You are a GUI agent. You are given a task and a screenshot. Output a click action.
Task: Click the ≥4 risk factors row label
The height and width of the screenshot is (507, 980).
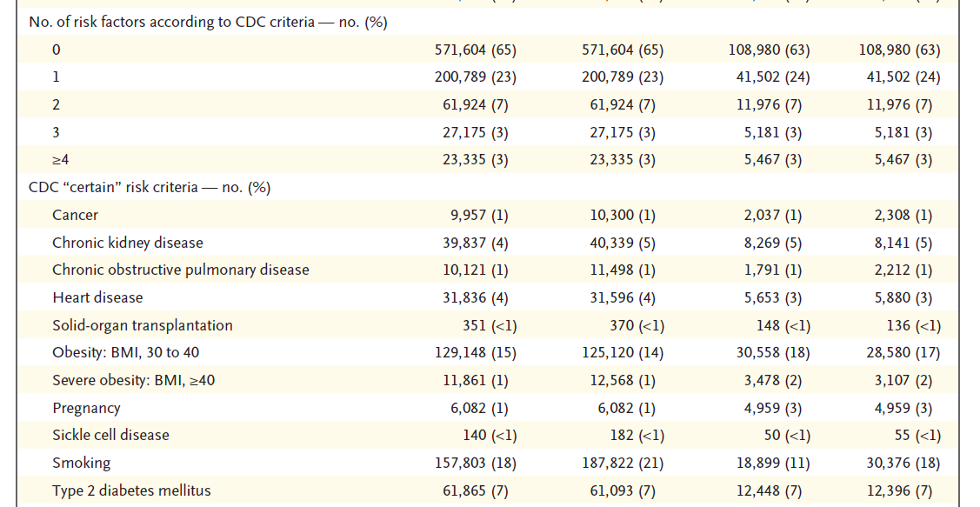click(x=60, y=160)
